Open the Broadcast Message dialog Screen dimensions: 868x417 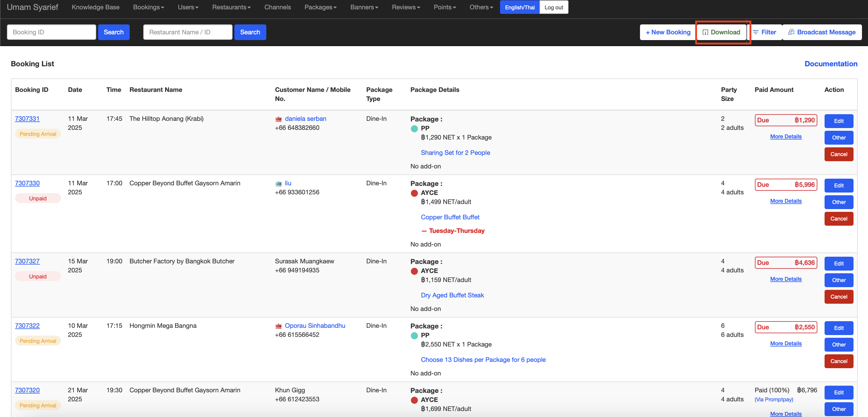(822, 32)
